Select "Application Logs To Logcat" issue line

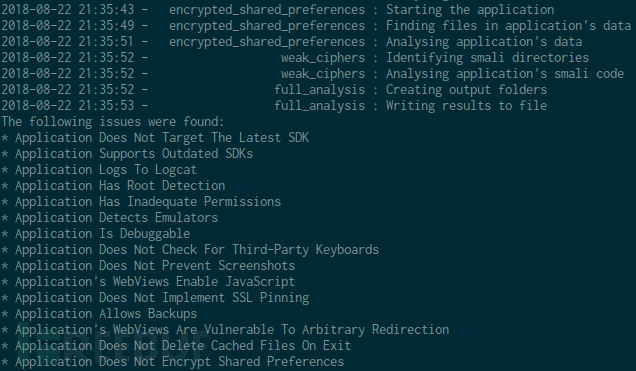coord(106,170)
